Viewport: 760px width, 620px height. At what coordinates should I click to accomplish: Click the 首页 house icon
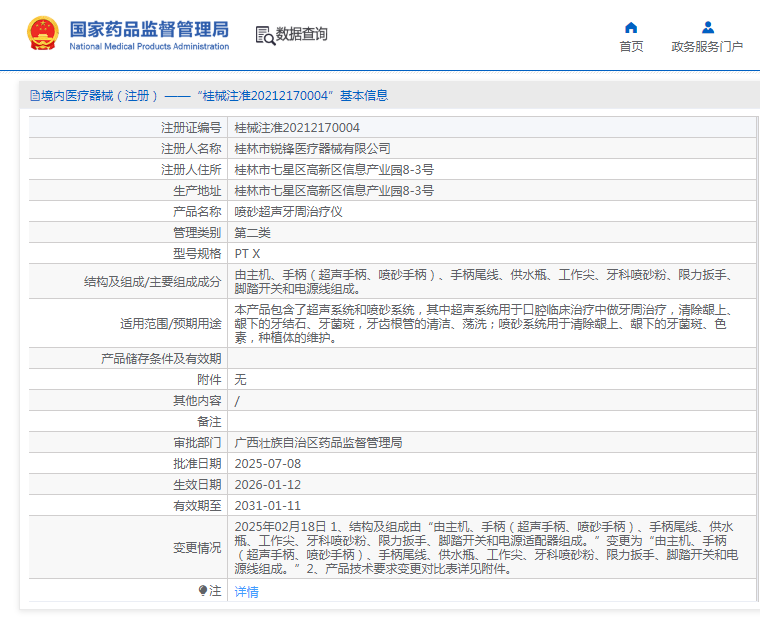[x=631, y=27]
